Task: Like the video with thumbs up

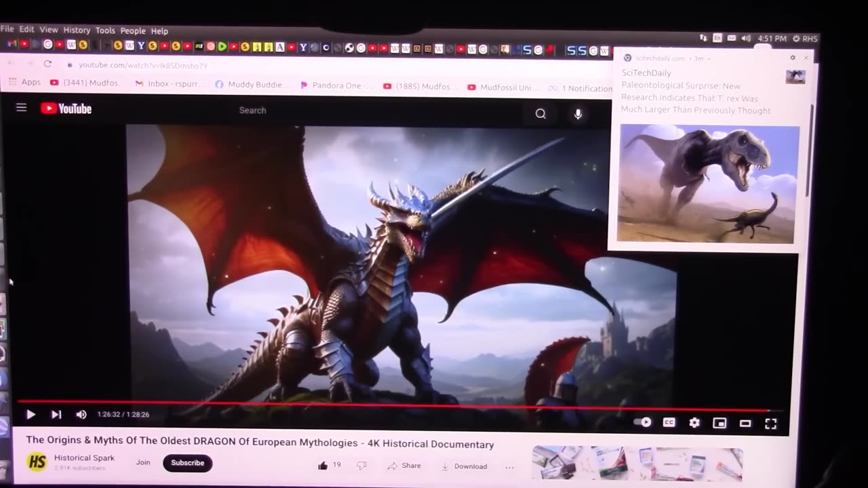Action: click(x=323, y=465)
